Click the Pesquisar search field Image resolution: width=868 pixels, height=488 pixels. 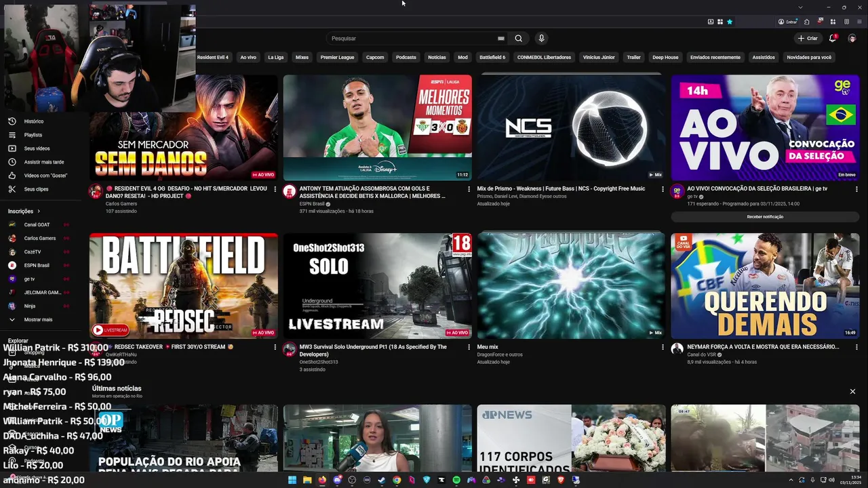[x=413, y=39]
